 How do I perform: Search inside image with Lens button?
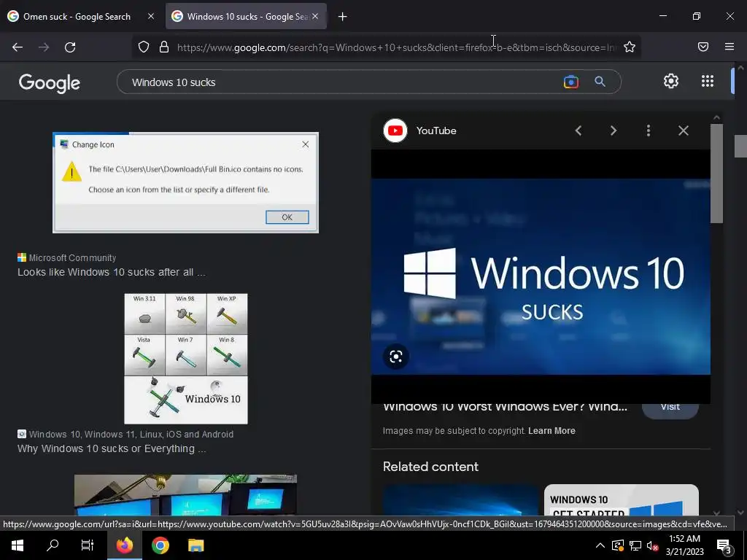coord(396,357)
